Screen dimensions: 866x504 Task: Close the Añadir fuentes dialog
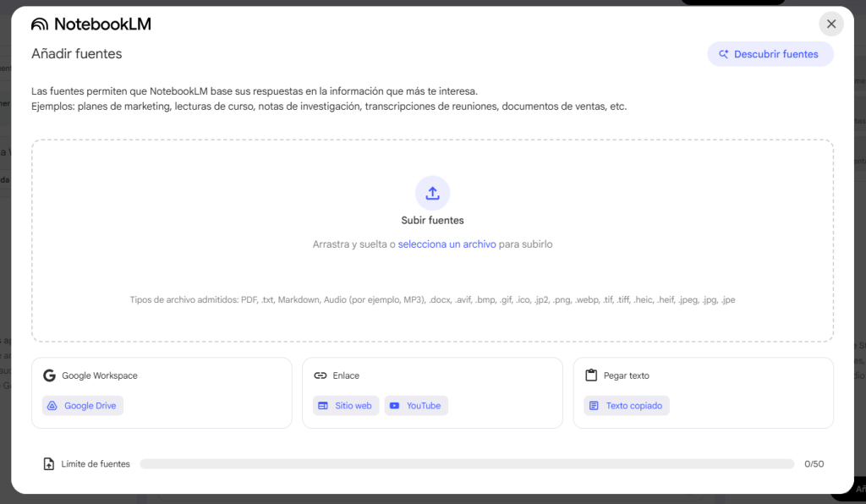tap(830, 24)
